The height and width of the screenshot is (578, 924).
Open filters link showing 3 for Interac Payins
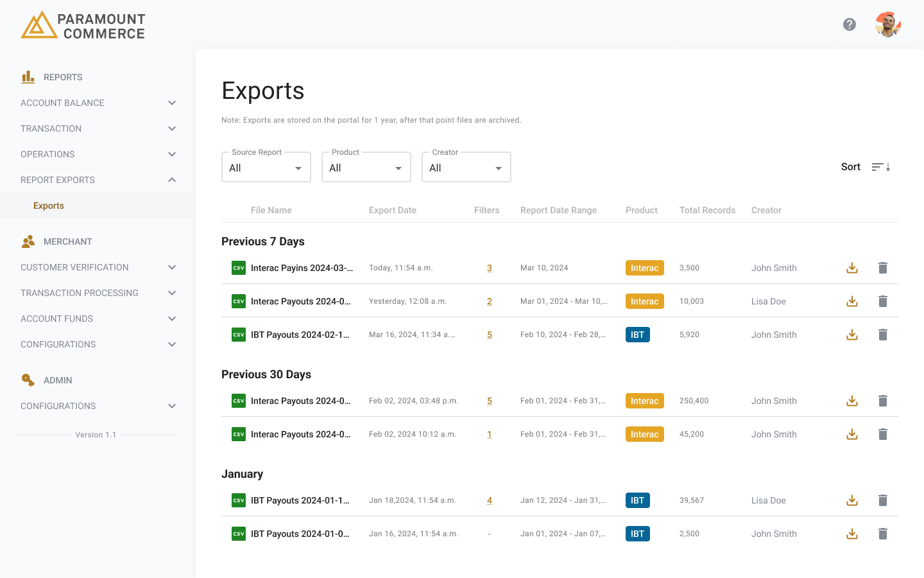[x=489, y=267]
